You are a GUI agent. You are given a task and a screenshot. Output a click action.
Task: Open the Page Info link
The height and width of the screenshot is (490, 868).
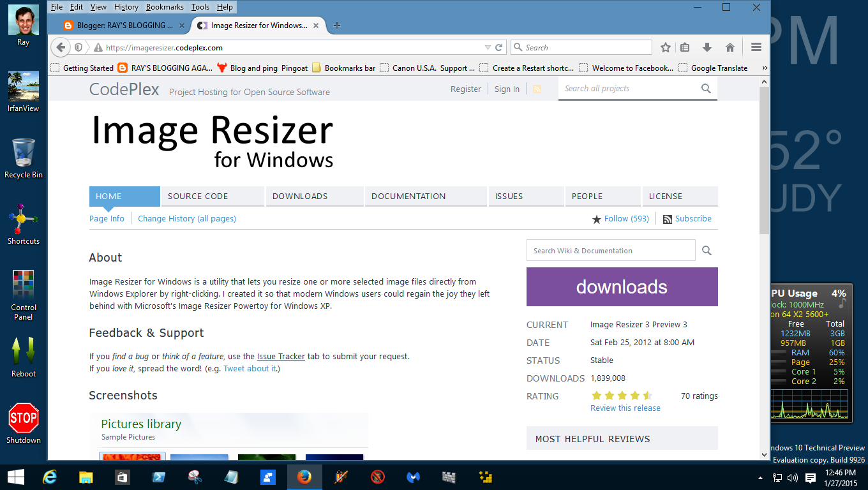pyautogui.click(x=107, y=218)
